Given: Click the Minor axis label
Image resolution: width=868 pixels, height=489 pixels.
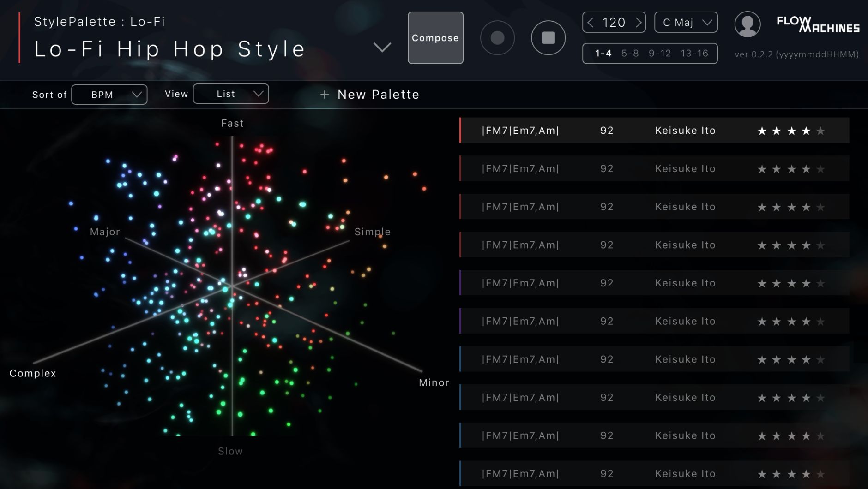Looking at the screenshot, I should pos(434,382).
